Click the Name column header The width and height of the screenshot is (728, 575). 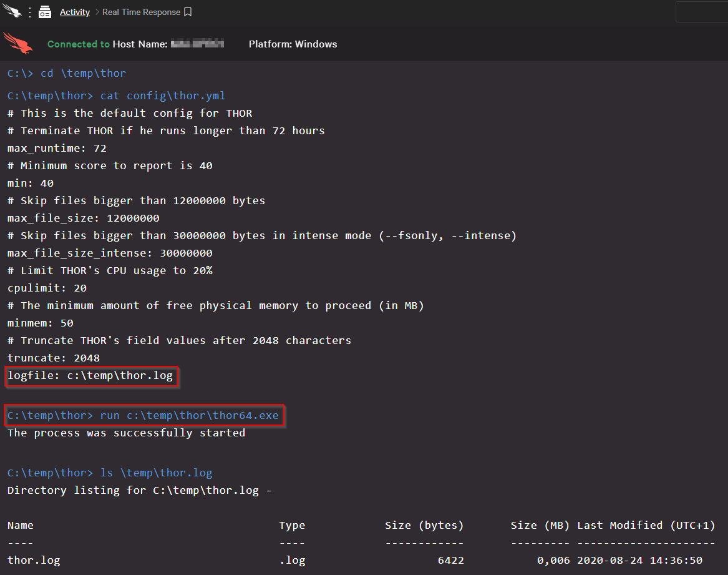(21, 525)
